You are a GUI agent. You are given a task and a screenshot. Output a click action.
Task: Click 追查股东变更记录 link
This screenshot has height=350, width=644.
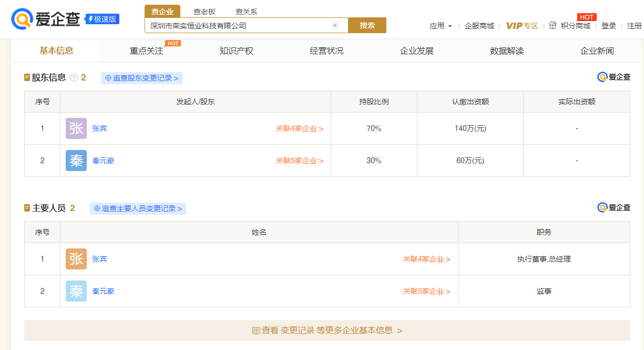(x=142, y=78)
